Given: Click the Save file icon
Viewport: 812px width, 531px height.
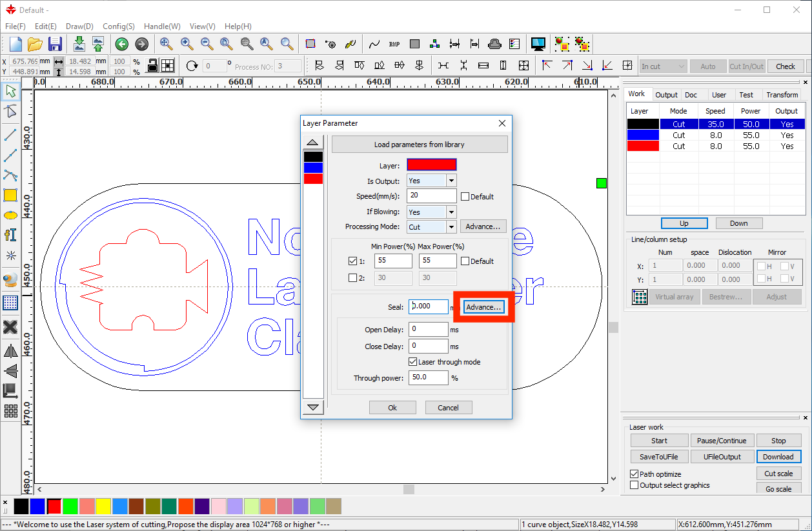Looking at the screenshot, I should [x=55, y=44].
